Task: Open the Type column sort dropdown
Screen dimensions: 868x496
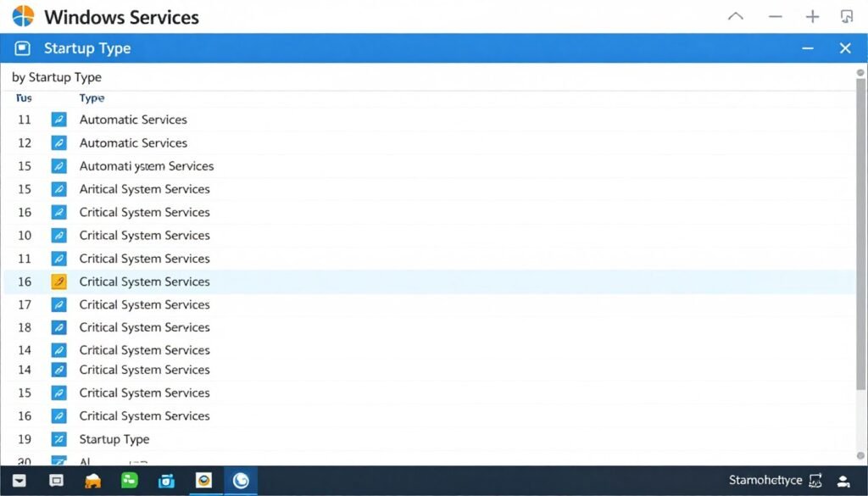Action: 92,98
